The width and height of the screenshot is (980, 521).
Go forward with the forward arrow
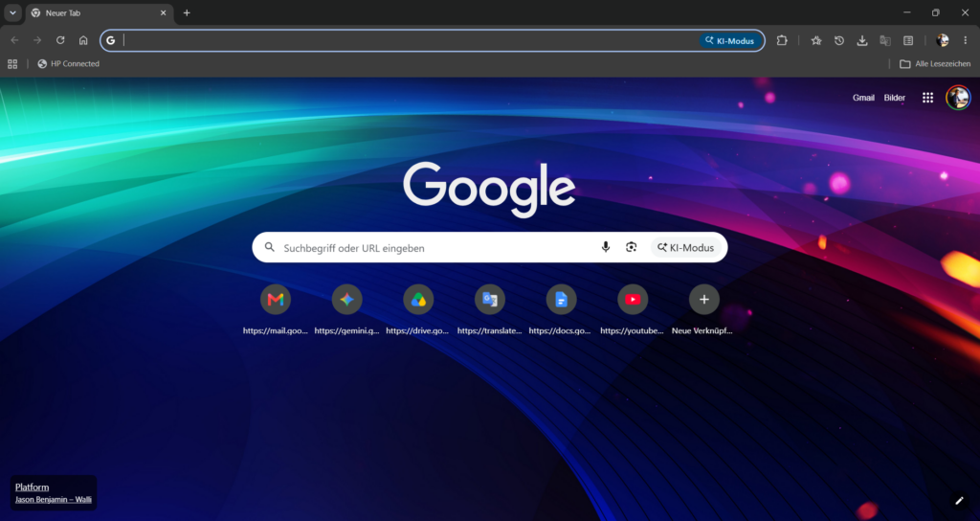pos(37,40)
